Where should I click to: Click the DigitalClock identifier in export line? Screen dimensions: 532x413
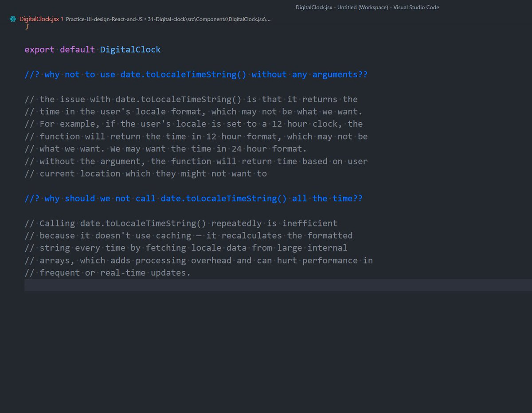pos(130,50)
